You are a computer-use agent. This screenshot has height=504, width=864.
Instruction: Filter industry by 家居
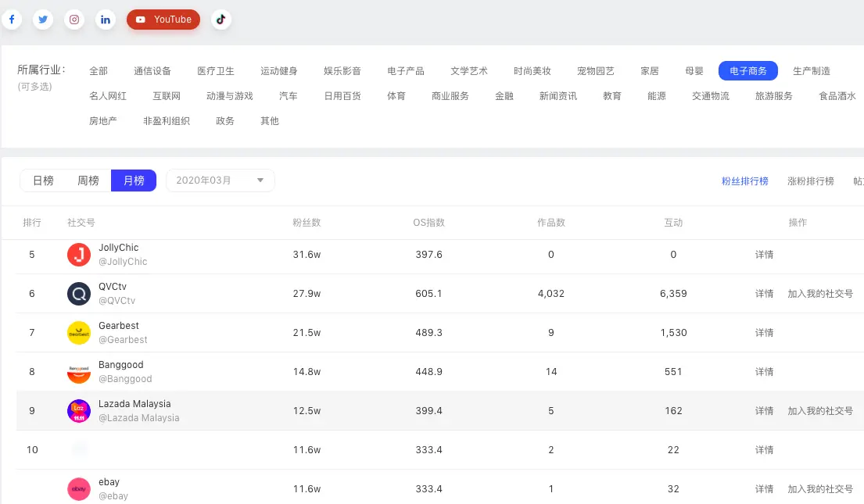(x=651, y=70)
